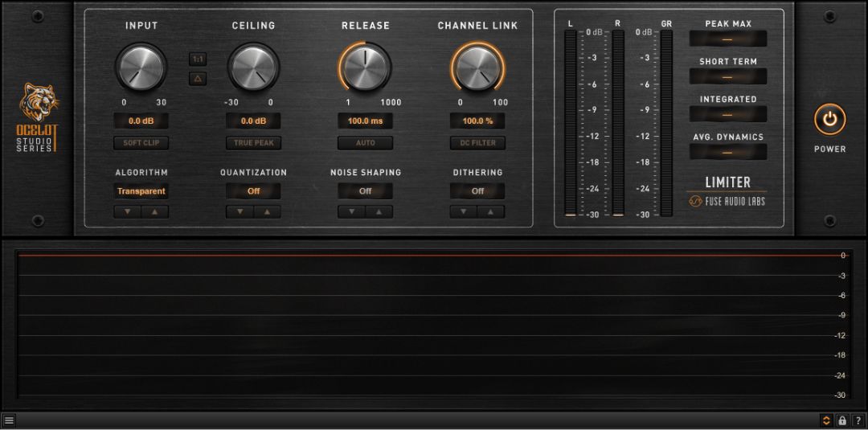Turn on the DC FILTER switch
Screen dimensions: 868x430
point(477,143)
